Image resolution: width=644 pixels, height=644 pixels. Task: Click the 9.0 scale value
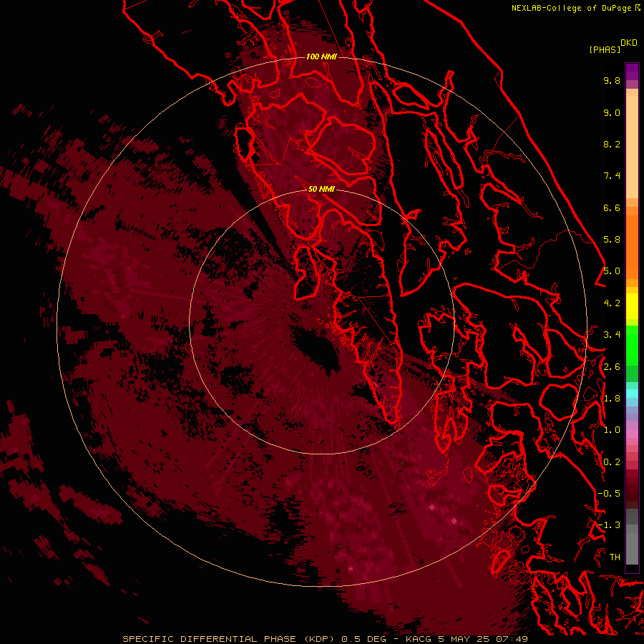(x=612, y=112)
